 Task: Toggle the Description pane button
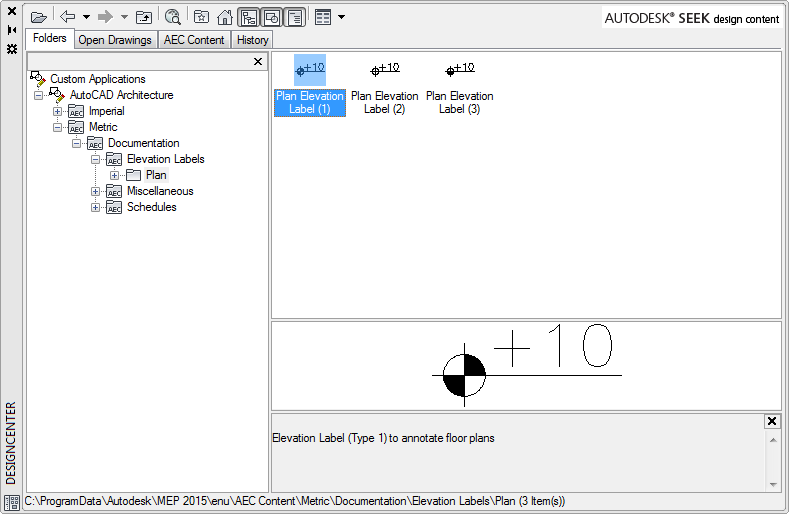(x=295, y=18)
